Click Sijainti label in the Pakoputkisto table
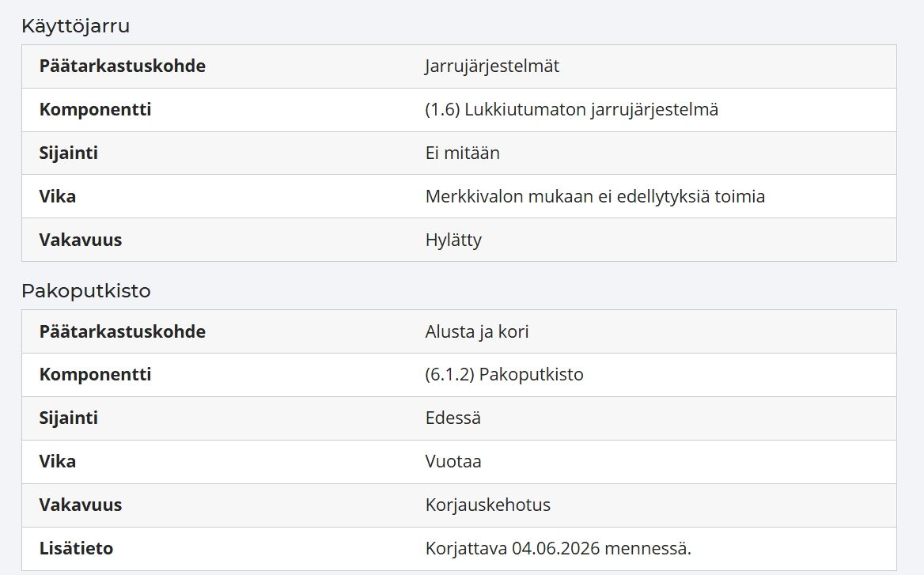This screenshot has width=924, height=575. pos(68,418)
